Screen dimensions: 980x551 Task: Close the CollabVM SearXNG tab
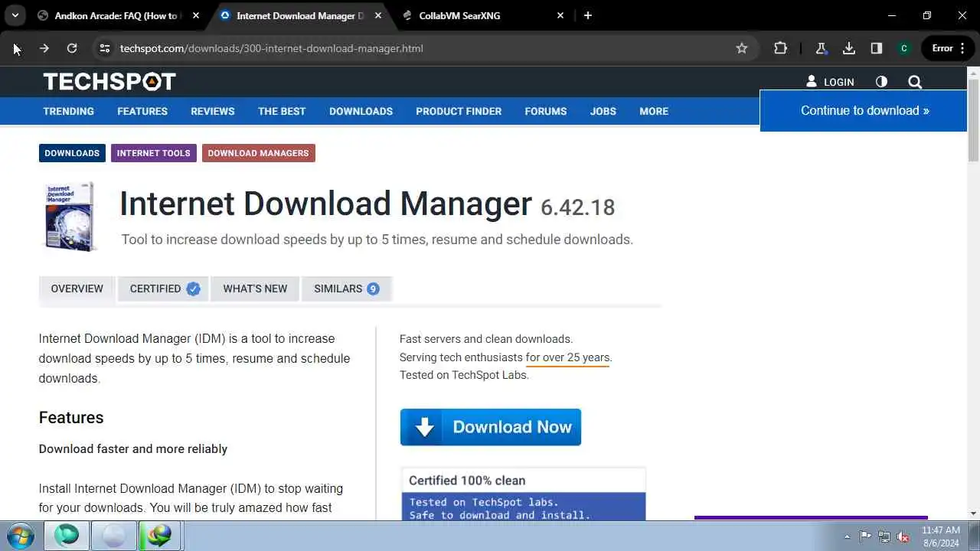[560, 15]
